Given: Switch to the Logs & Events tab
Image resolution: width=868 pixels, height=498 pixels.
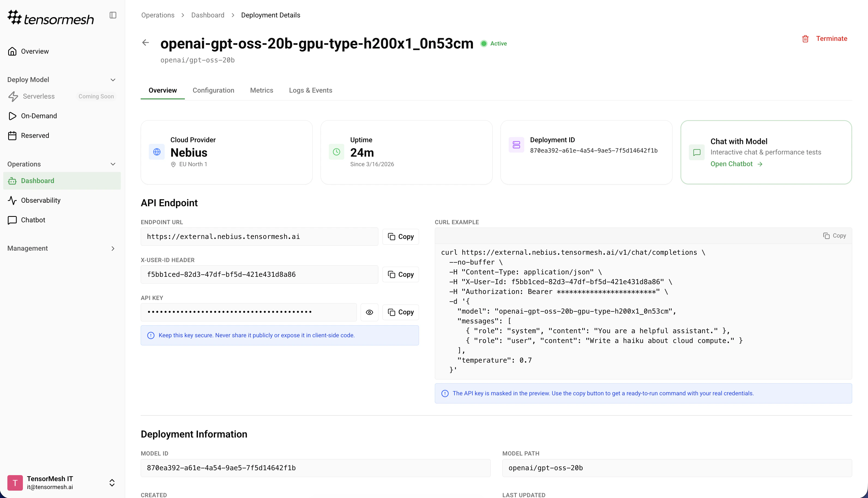Looking at the screenshot, I should 311,90.
